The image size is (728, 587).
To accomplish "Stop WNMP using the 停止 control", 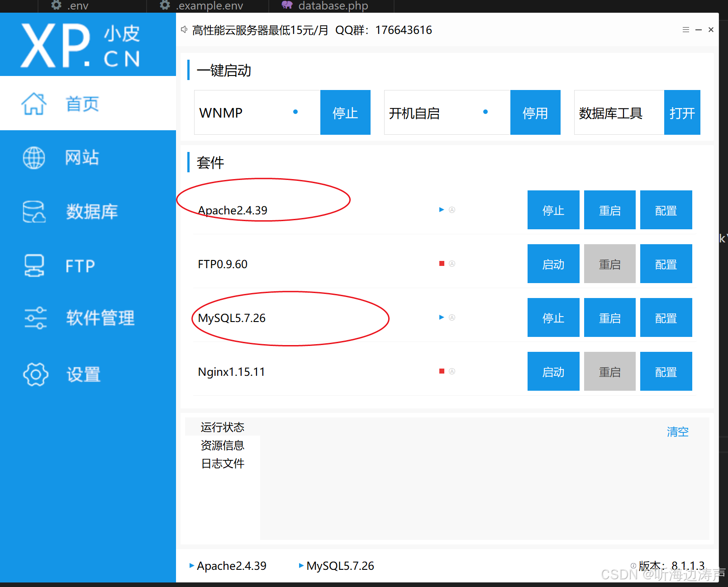I will [345, 112].
